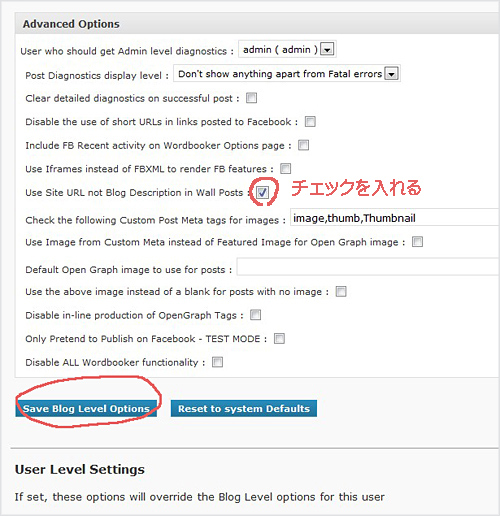Click arrow icon next to Fatal errors option

(x=391, y=74)
